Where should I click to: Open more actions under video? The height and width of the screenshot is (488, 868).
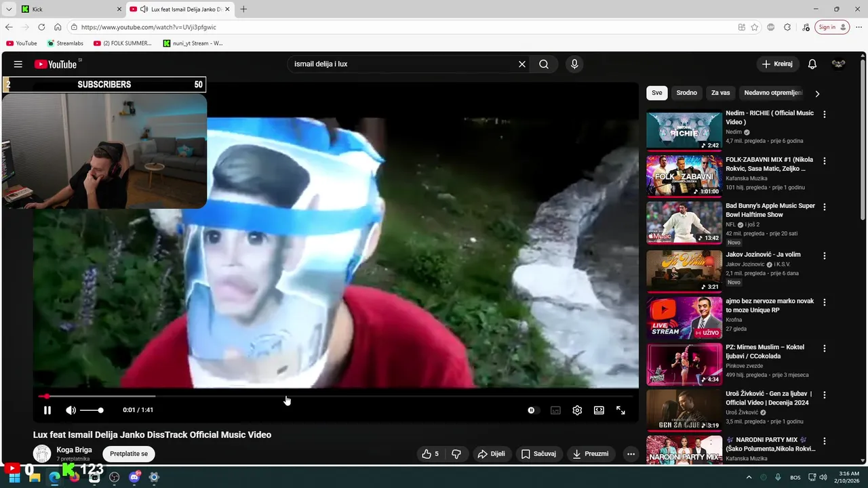point(631,454)
